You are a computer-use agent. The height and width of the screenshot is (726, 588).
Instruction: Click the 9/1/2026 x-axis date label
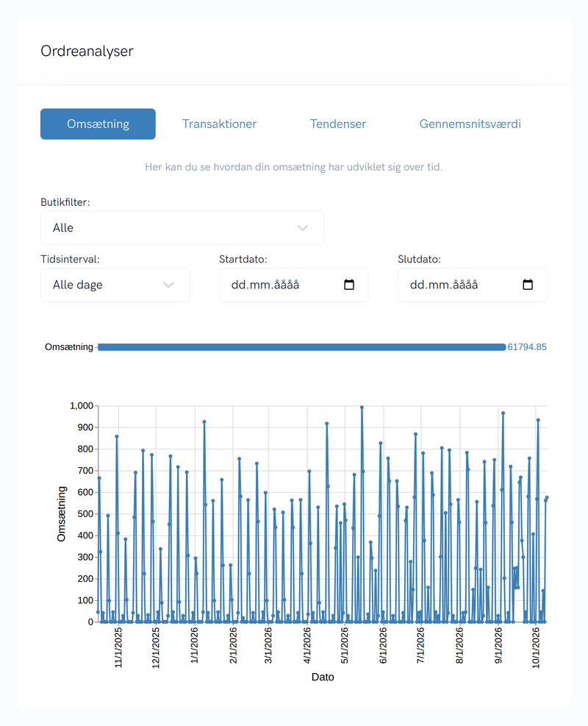pos(498,645)
